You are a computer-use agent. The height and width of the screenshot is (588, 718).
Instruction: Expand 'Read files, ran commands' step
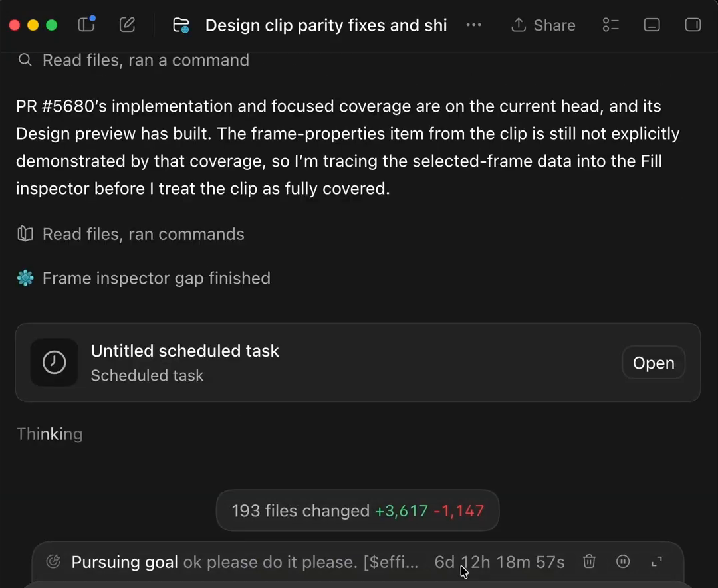pos(130,234)
